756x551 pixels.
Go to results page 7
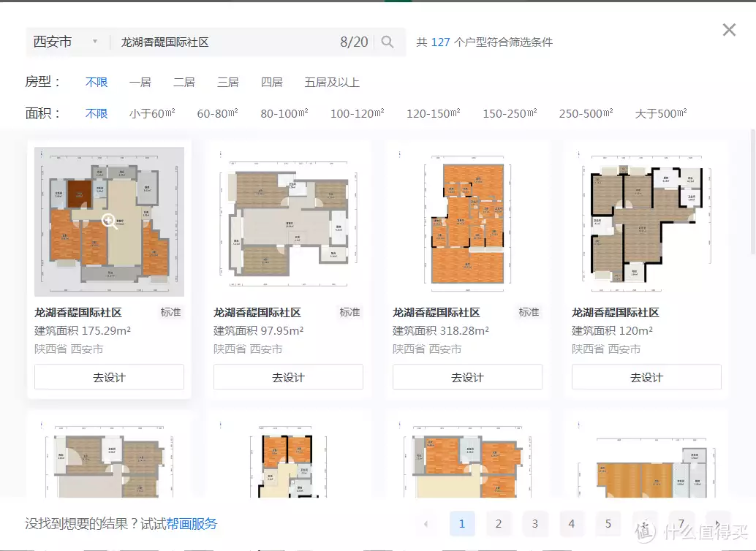click(681, 523)
